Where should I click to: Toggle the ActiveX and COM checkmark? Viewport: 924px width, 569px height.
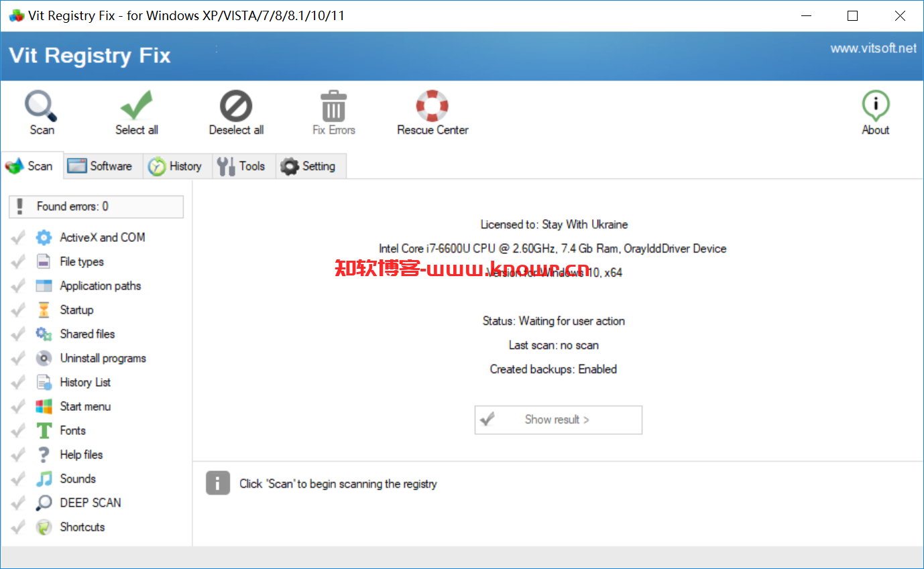click(19, 237)
